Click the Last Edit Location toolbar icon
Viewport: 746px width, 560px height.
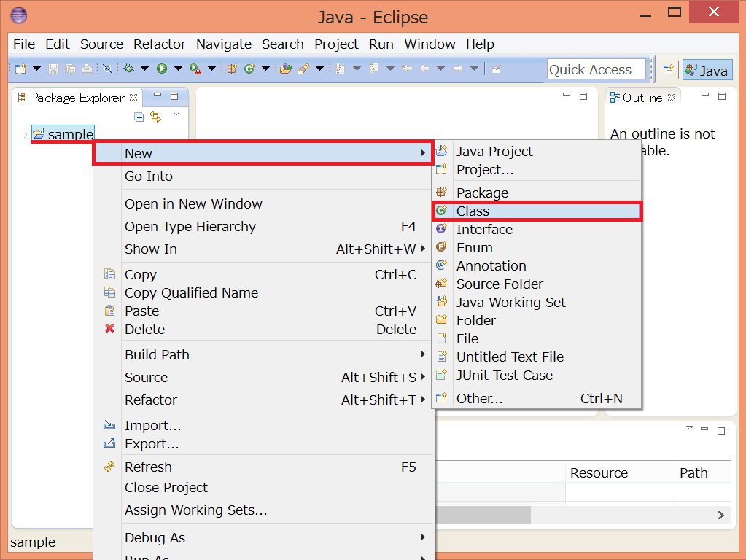407,69
